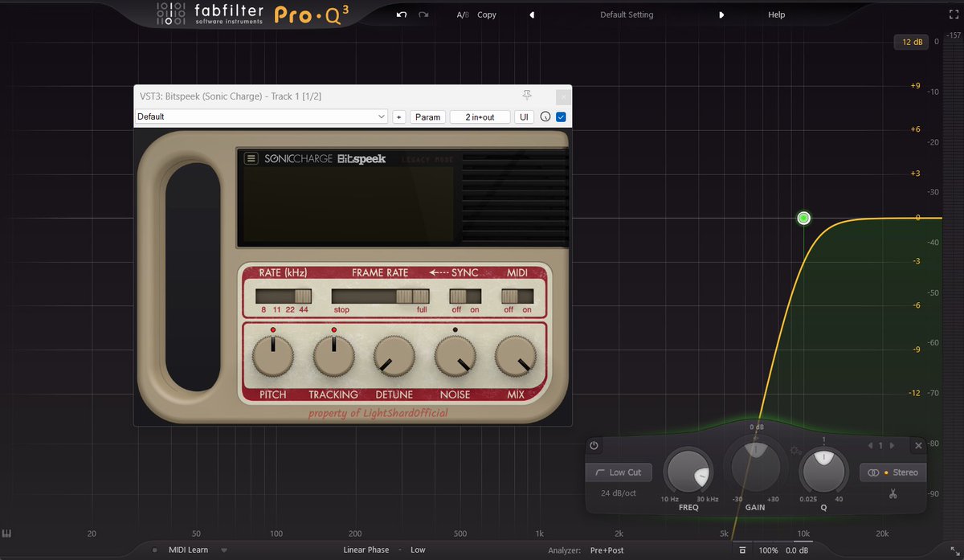Click the MIX knob
The image size is (964, 560).
pyautogui.click(x=516, y=357)
